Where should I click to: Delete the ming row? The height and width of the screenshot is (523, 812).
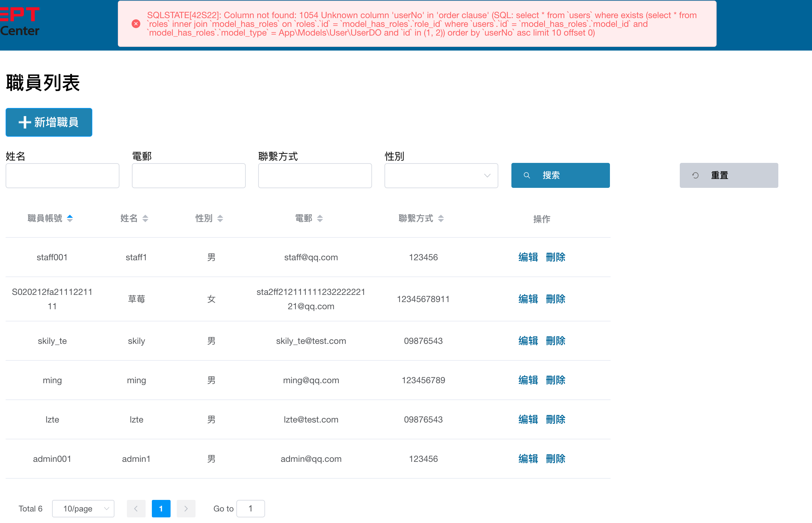pyautogui.click(x=555, y=380)
